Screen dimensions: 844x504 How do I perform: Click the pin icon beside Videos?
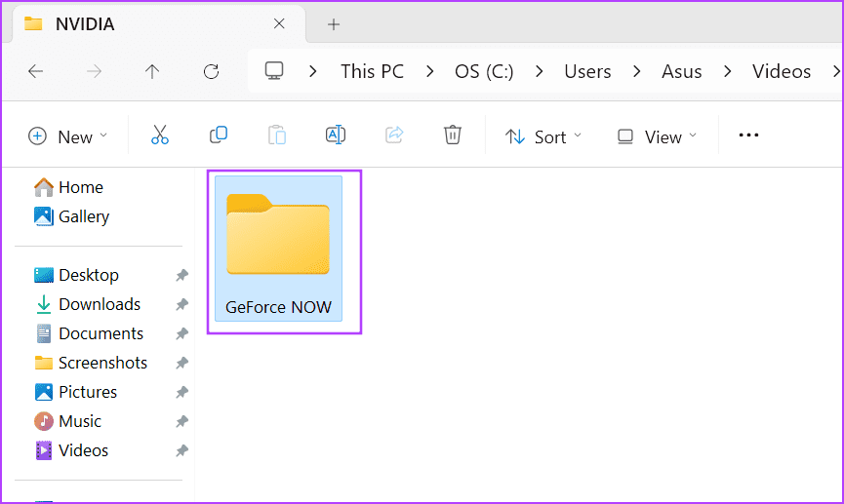click(x=181, y=450)
